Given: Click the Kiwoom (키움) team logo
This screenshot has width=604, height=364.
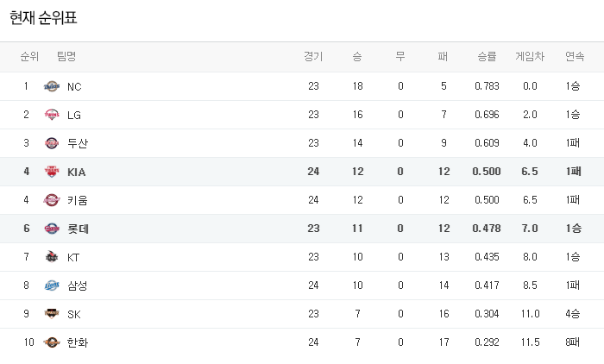Looking at the screenshot, I should 52,200.
